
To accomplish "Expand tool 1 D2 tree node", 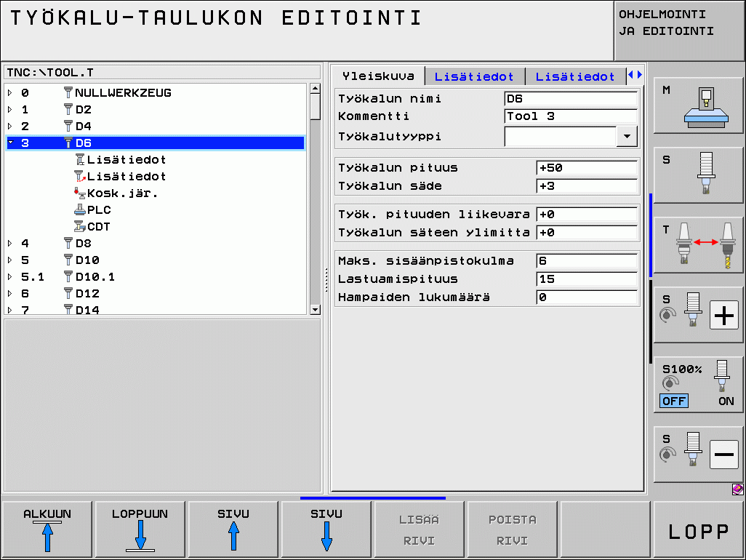I will (x=10, y=109).
